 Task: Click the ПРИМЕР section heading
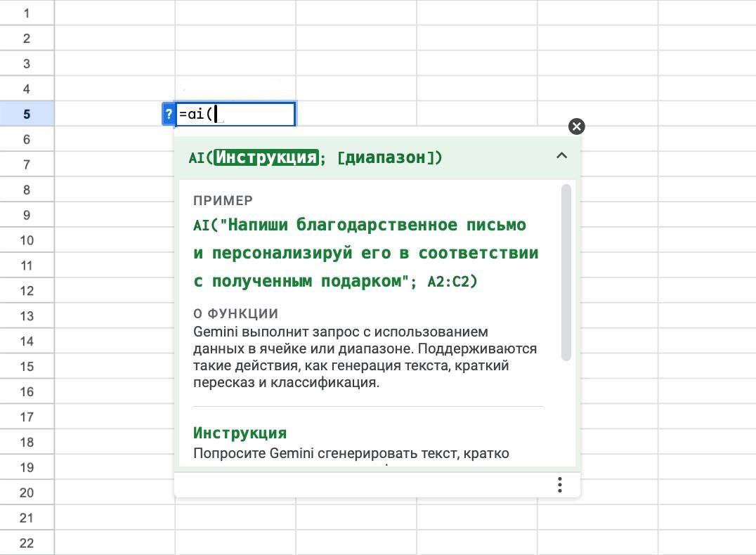click(x=223, y=200)
